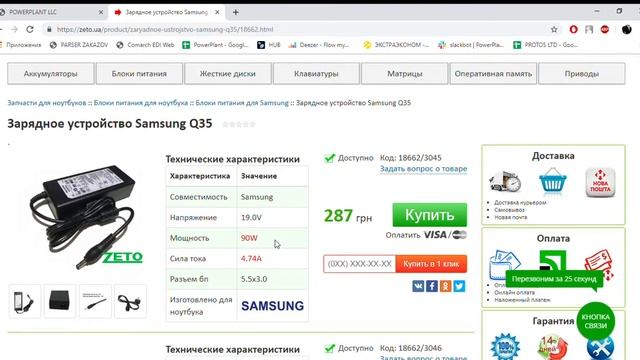
Task: Close the Зарядное устройство Samsung tab
Action: (217, 12)
